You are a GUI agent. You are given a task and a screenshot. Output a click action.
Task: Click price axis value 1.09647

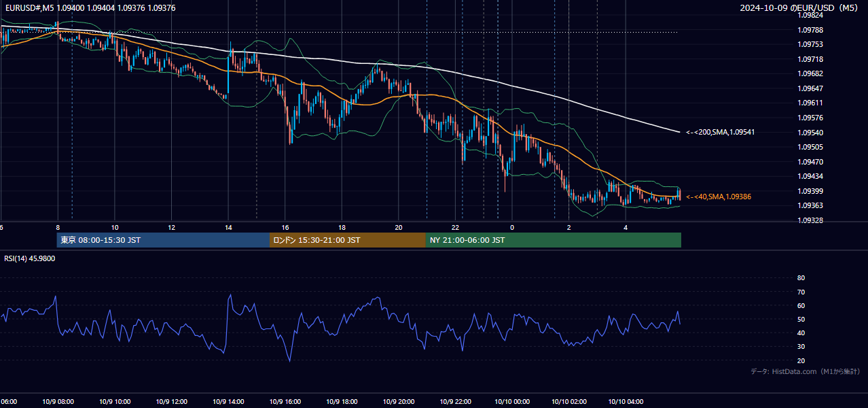[x=810, y=88]
